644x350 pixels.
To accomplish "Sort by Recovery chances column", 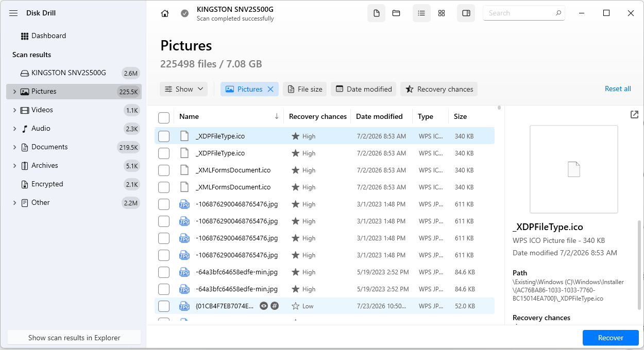I will (x=318, y=116).
